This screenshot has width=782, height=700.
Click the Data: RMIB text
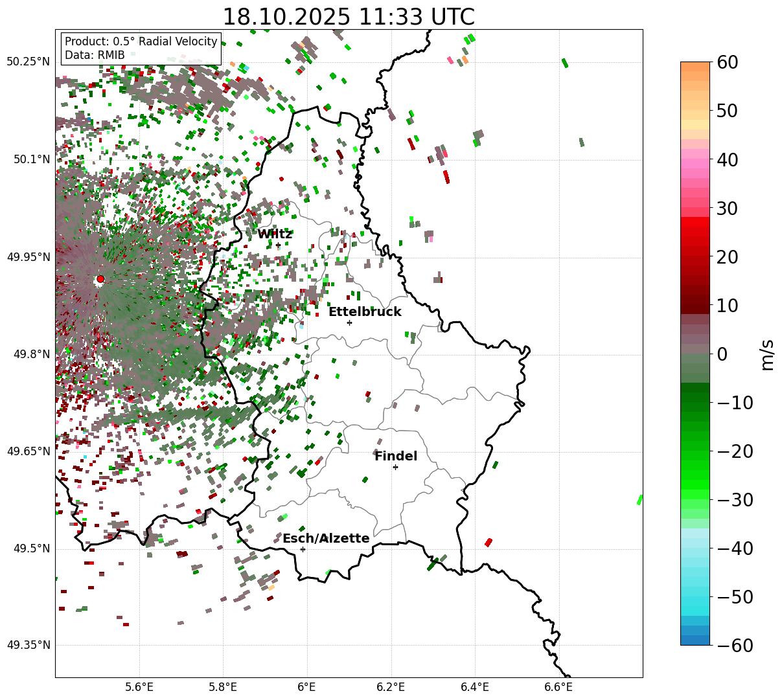[95, 55]
